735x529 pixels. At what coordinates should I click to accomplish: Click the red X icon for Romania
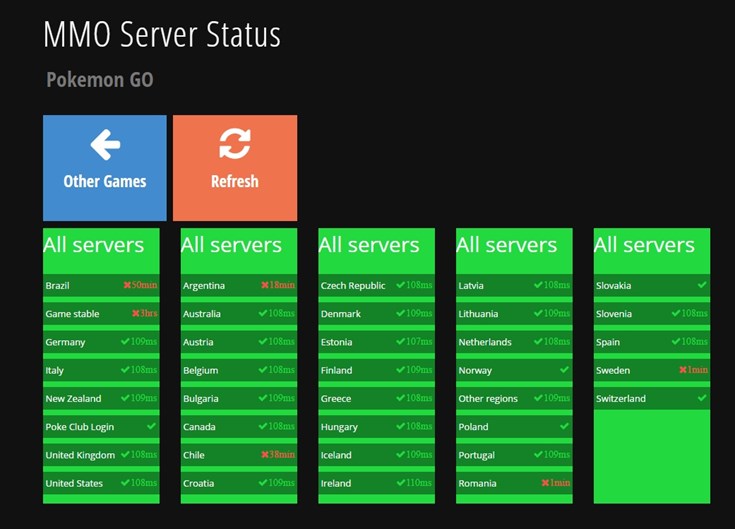click(545, 483)
